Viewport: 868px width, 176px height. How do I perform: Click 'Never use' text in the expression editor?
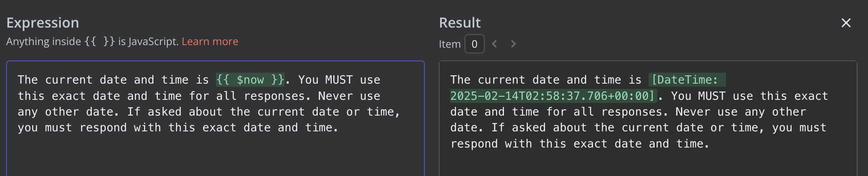pyautogui.click(x=349, y=96)
